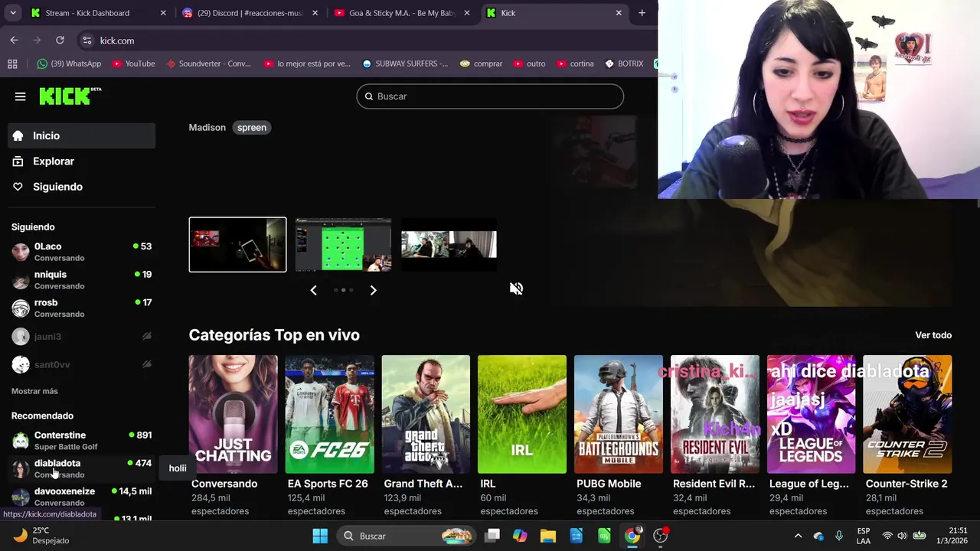Unmute the featured stream preview
Viewport: 980px width, 551px height.
point(517,289)
